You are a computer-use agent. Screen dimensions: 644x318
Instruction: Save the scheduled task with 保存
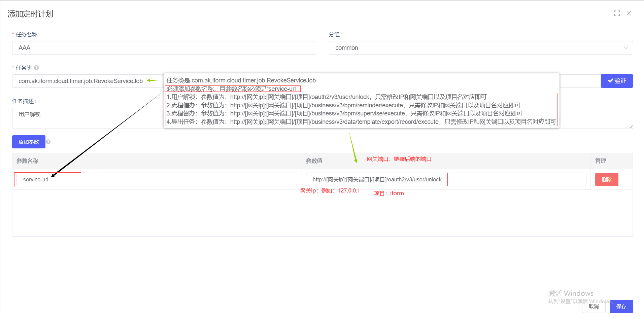621,307
